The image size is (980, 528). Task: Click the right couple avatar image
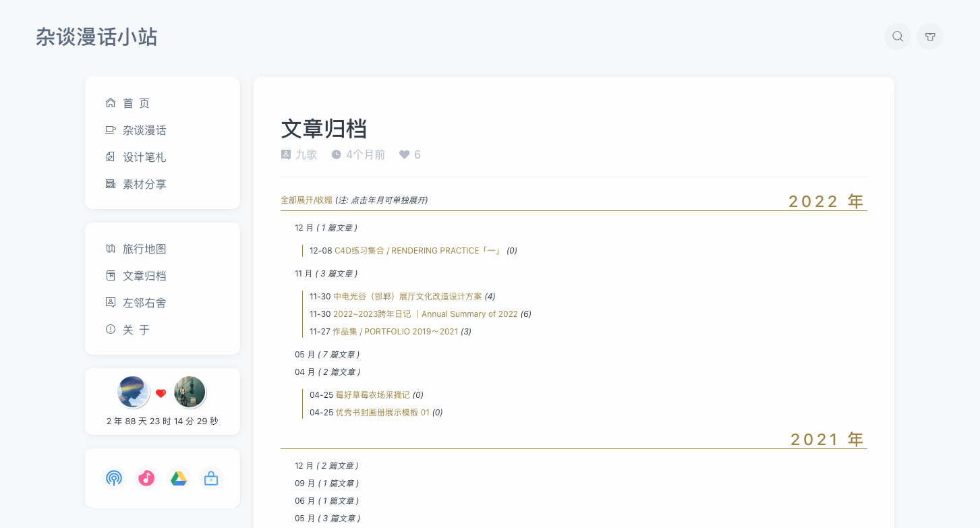pos(190,392)
